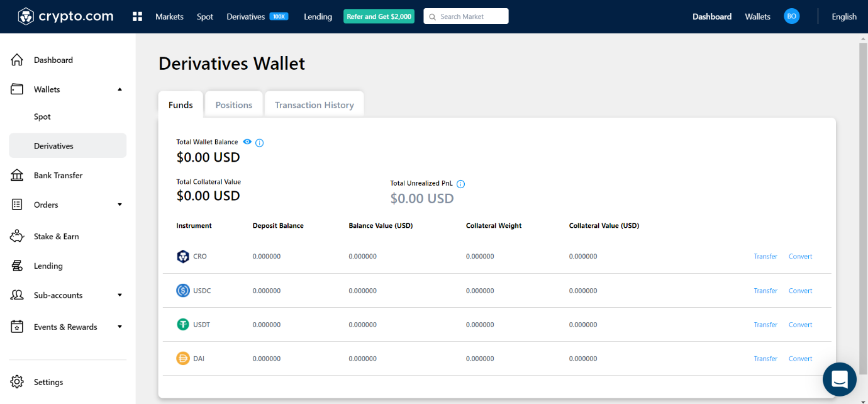
Task: Click Refer and Get $2,000 button
Action: [x=379, y=16]
